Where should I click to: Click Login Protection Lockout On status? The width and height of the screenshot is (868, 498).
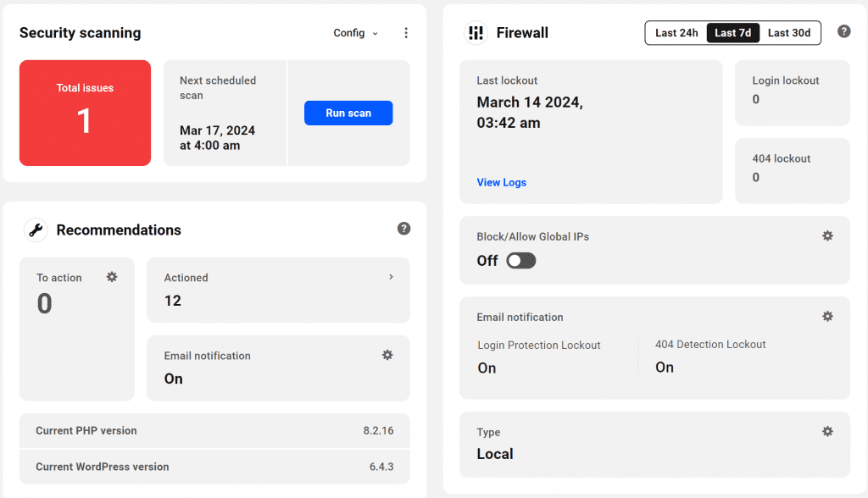pyautogui.click(x=487, y=368)
